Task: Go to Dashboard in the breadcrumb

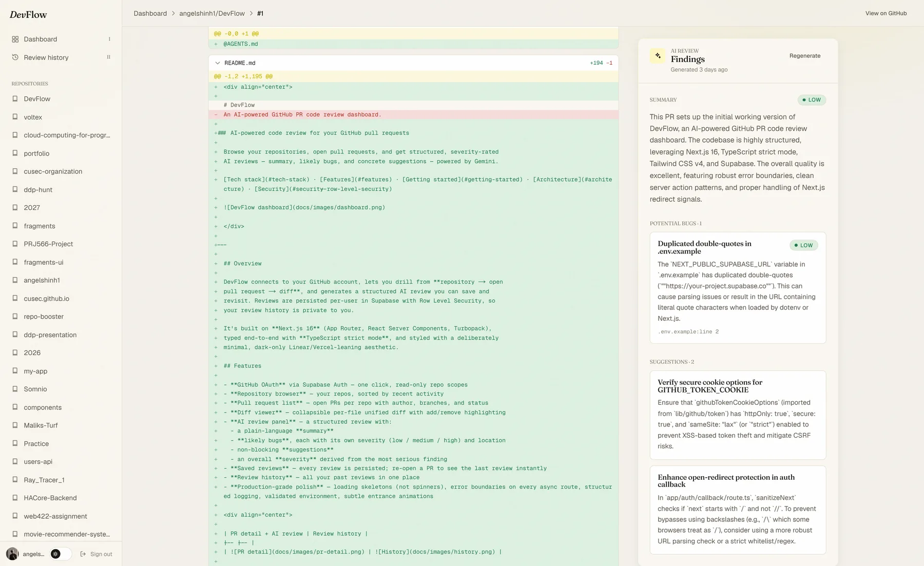Action: click(x=150, y=13)
